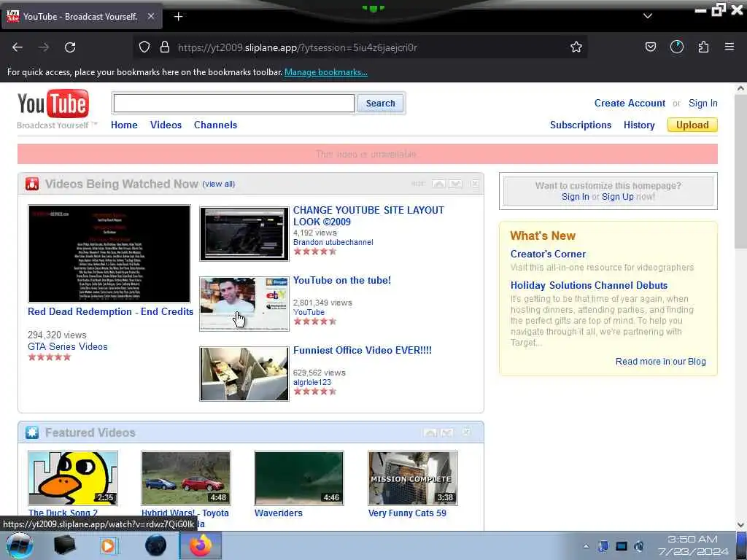Open History link

pos(639,125)
